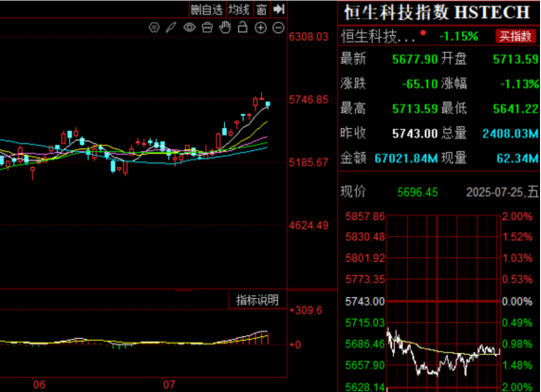Click the previous close 5743.00 in quote table
Screen dimensions: 541x392
(415, 134)
